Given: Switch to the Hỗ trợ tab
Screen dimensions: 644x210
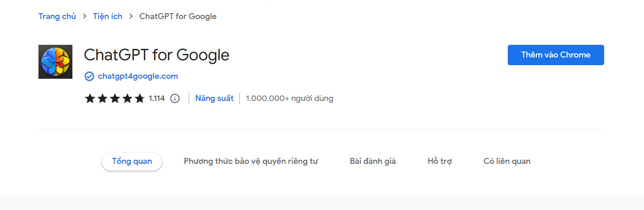Looking at the screenshot, I should pos(440,161).
